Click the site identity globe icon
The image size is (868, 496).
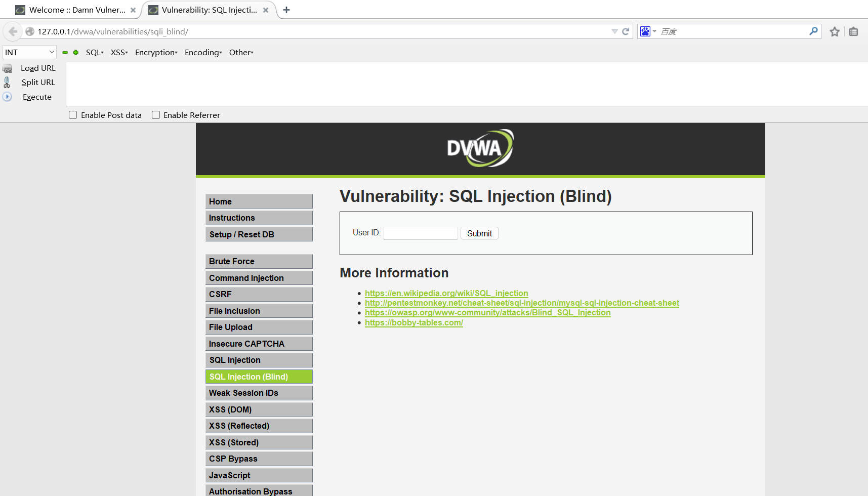(30, 31)
